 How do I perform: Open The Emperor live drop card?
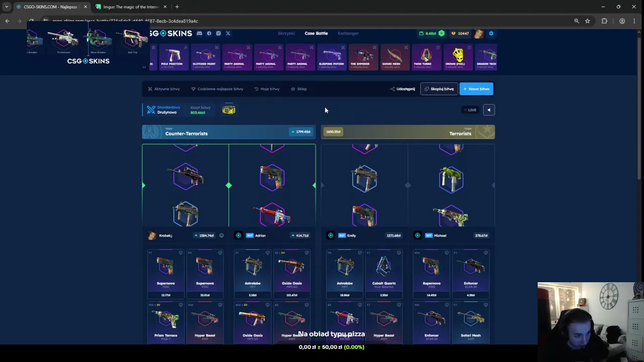pos(363,56)
